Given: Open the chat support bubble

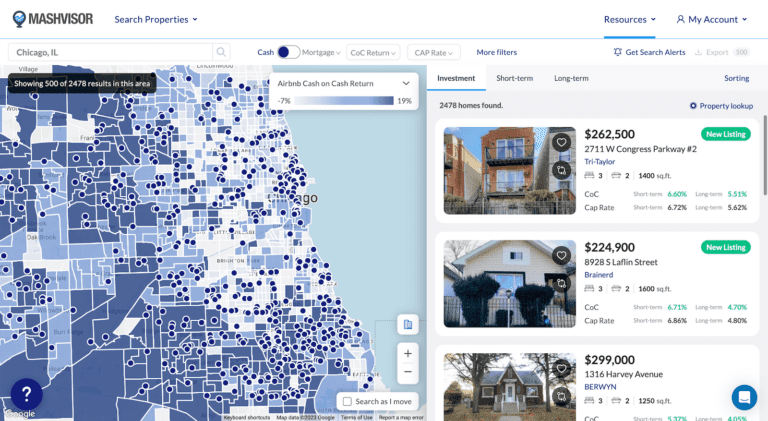Looking at the screenshot, I should point(744,397).
